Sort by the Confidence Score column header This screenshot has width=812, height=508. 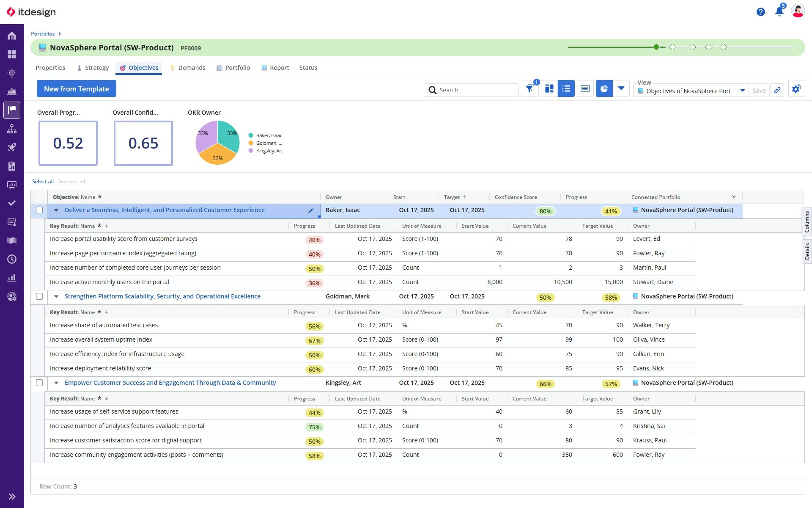click(516, 197)
